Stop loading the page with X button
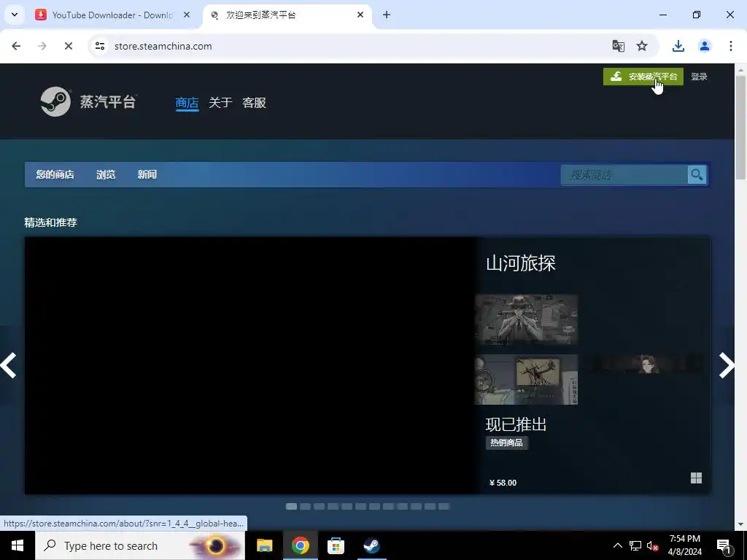 click(x=69, y=46)
